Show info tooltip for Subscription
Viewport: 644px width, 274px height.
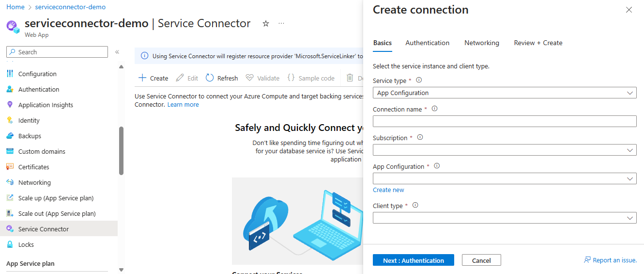point(420,138)
